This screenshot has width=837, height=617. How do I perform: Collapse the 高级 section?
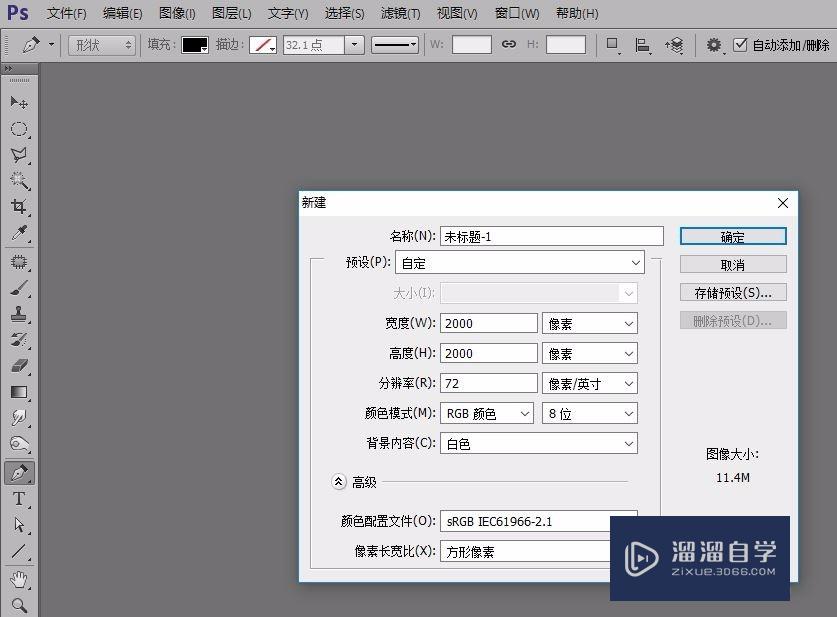[x=339, y=481]
